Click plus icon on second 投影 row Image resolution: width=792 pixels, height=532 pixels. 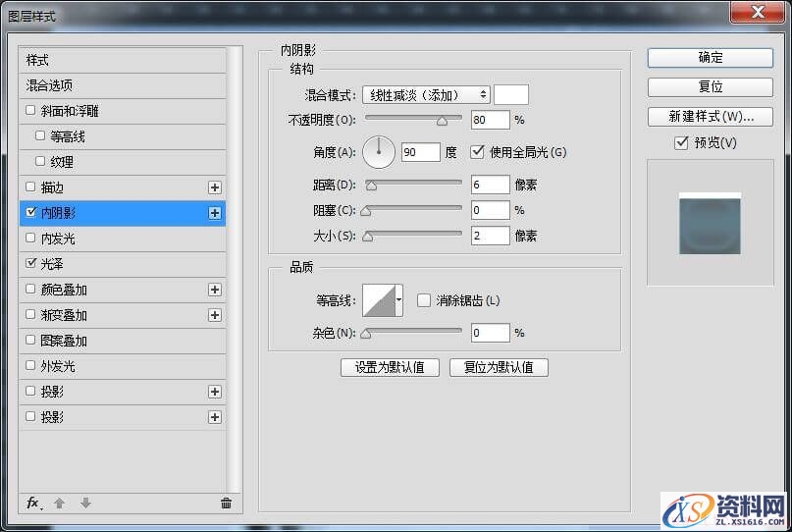215,417
